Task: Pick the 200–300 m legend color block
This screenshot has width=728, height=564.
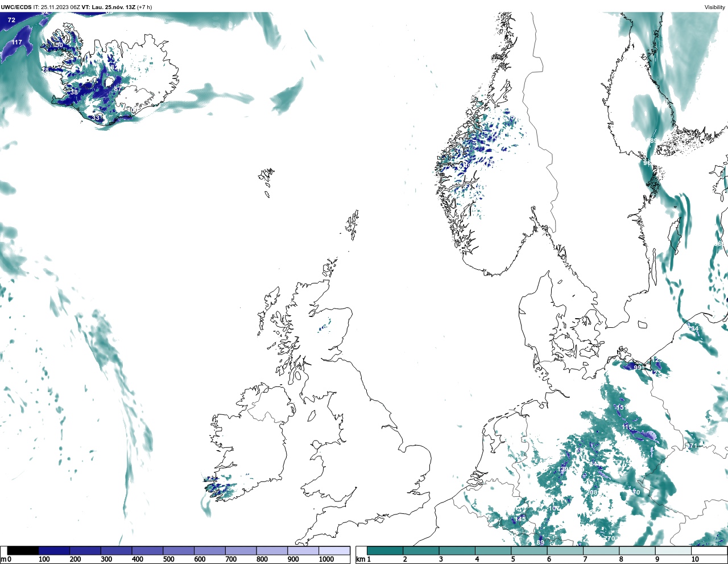Action: click(x=85, y=551)
